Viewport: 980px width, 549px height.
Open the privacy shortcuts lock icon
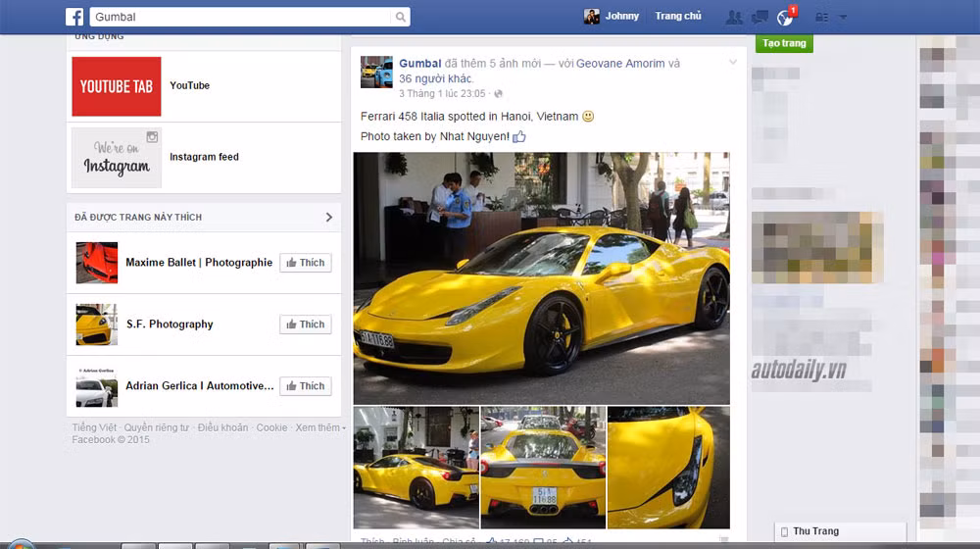821,17
